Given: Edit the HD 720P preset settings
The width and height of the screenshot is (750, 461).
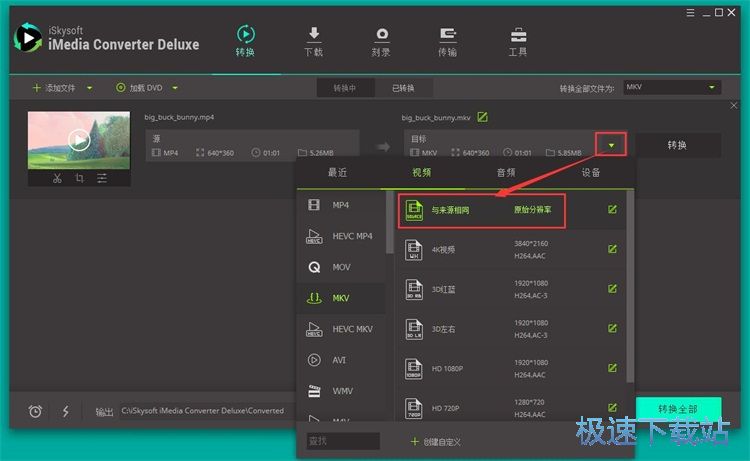Looking at the screenshot, I should (x=612, y=407).
